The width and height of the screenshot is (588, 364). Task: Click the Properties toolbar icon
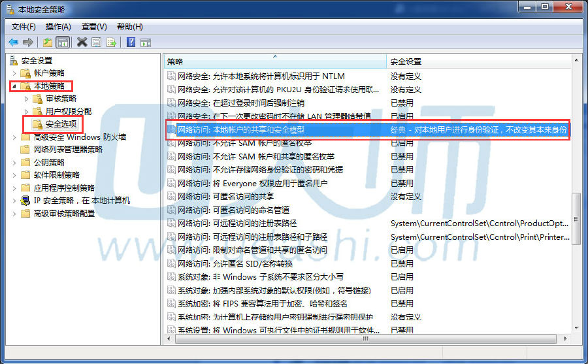pos(97,42)
